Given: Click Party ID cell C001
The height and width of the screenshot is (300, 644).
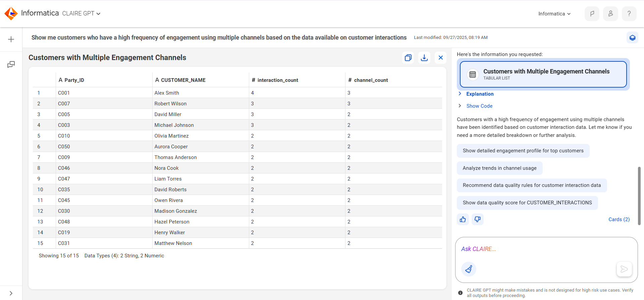Looking at the screenshot, I should click(104, 93).
